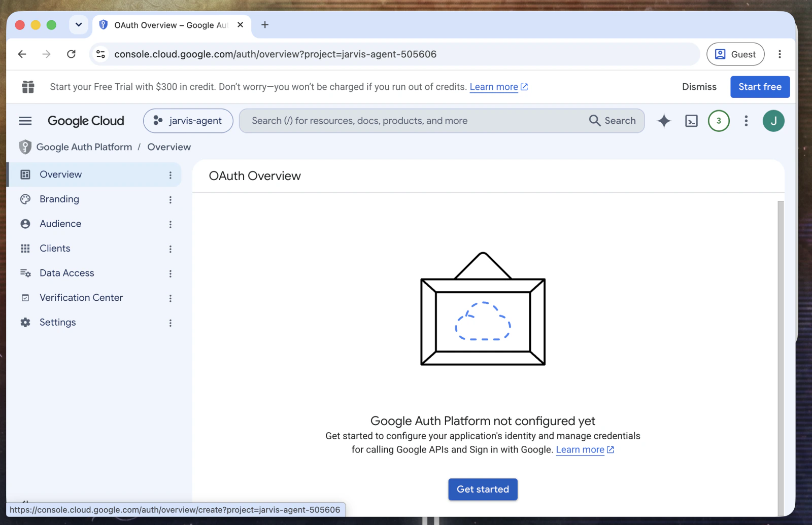Click the OAuth Overview page heading
This screenshot has width=812, height=525.
pos(255,176)
